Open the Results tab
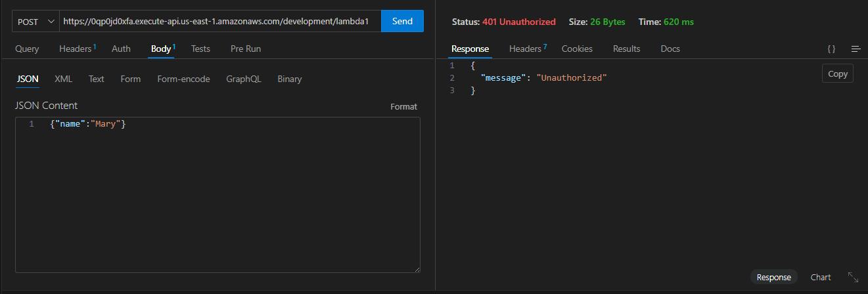Image resolution: width=868 pixels, height=294 pixels. click(626, 49)
